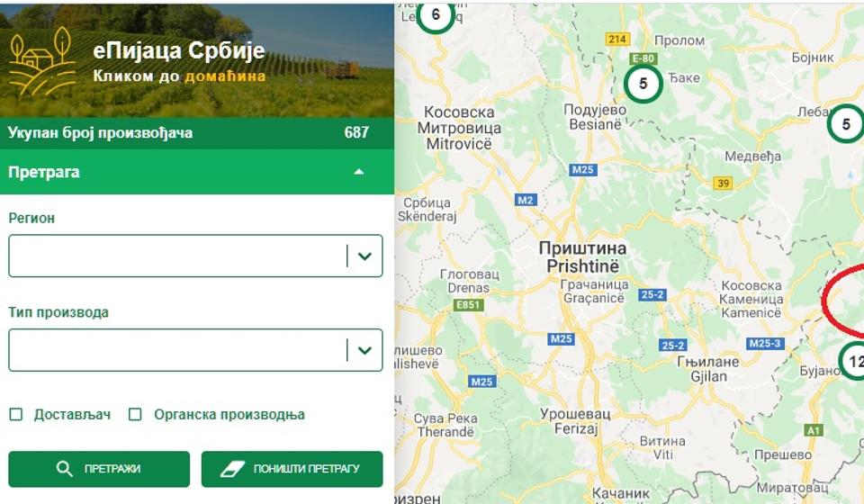Click the M25 road shield near Подујево
Image resolution: width=864 pixels, height=504 pixels.
click(x=582, y=170)
